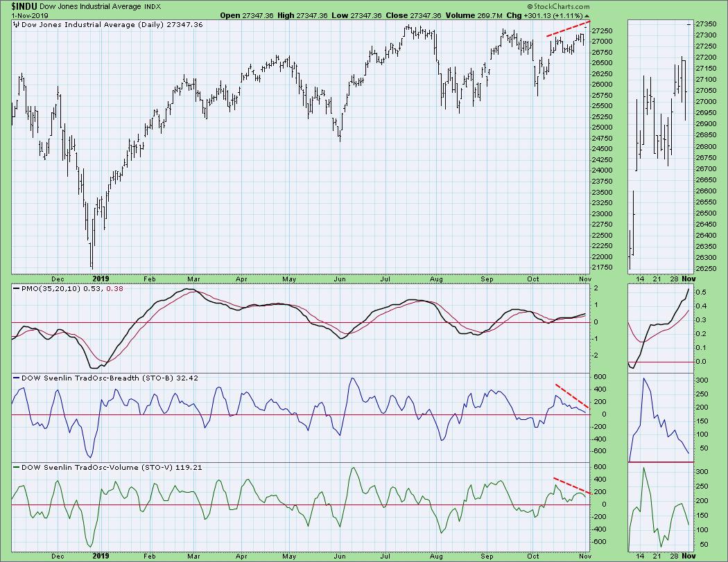Click the 24000 price axis label
Viewport: 728px width, 562px height.
pyautogui.click(x=602, y=170)
